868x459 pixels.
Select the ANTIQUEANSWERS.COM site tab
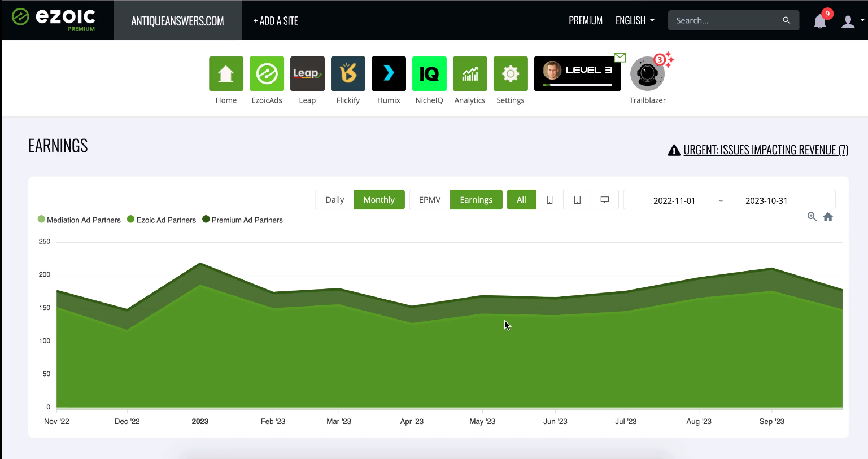coord(178,20)
